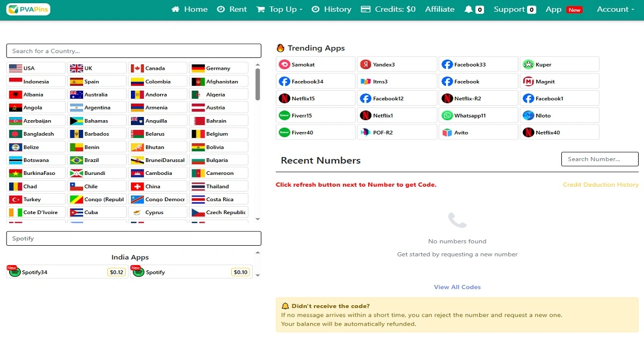This screenshot has width=644, height=338.
Task: Click apps list scroll up arrow
Action: point(258,253)
